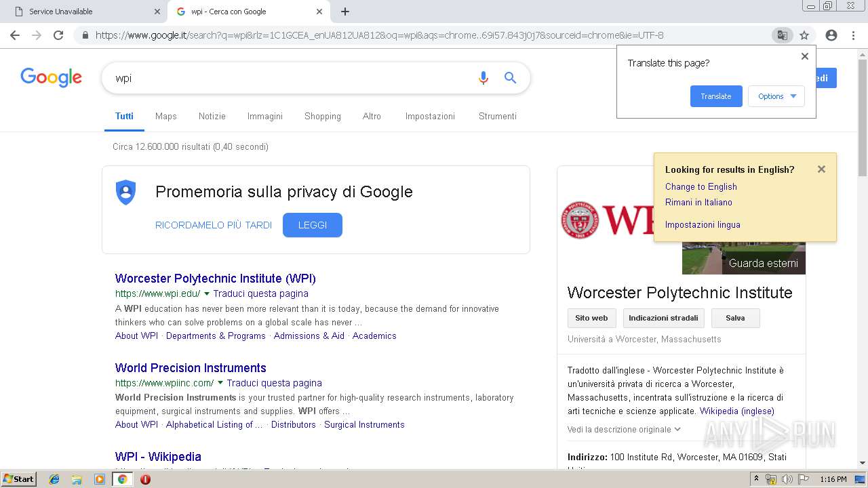Click the padlock site info icon
Image resolution: width=868 pixels, height=488 pixels.
click(x=85, y=35)
